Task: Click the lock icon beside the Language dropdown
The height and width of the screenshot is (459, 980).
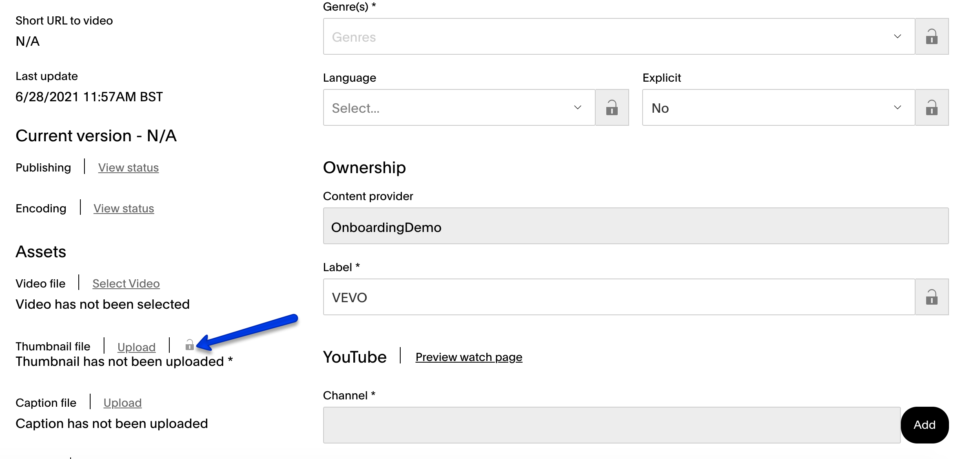Action: [x=612, y=107]
